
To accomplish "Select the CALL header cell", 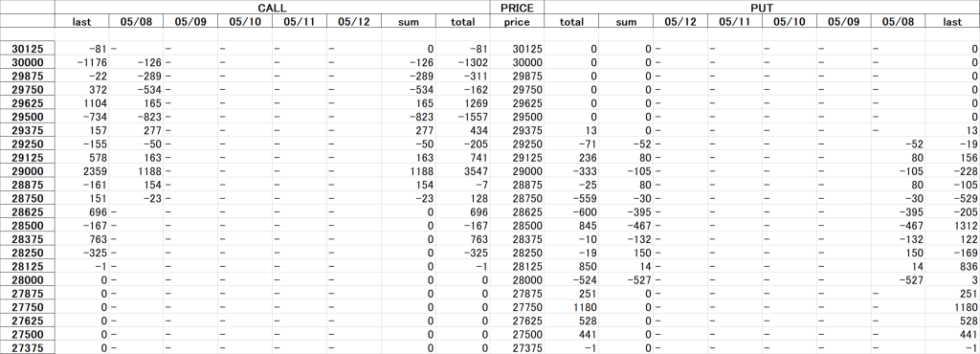I will [272, 8].
